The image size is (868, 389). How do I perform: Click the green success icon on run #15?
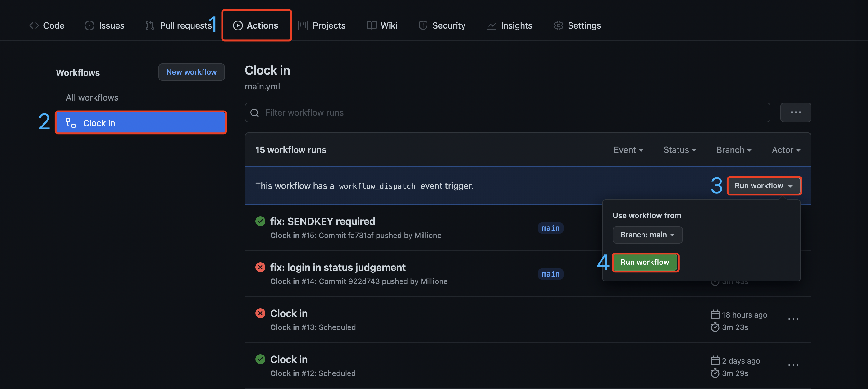coord(260,221)
